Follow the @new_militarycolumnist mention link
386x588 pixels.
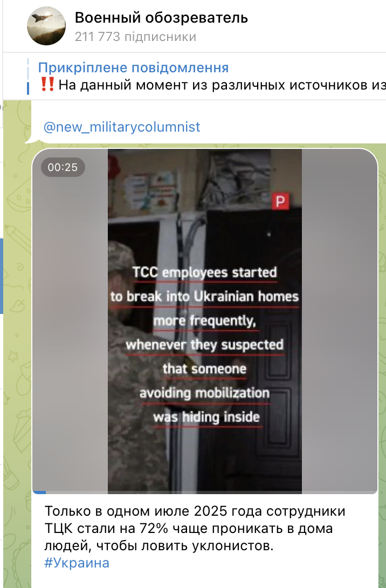click(122, 127)
